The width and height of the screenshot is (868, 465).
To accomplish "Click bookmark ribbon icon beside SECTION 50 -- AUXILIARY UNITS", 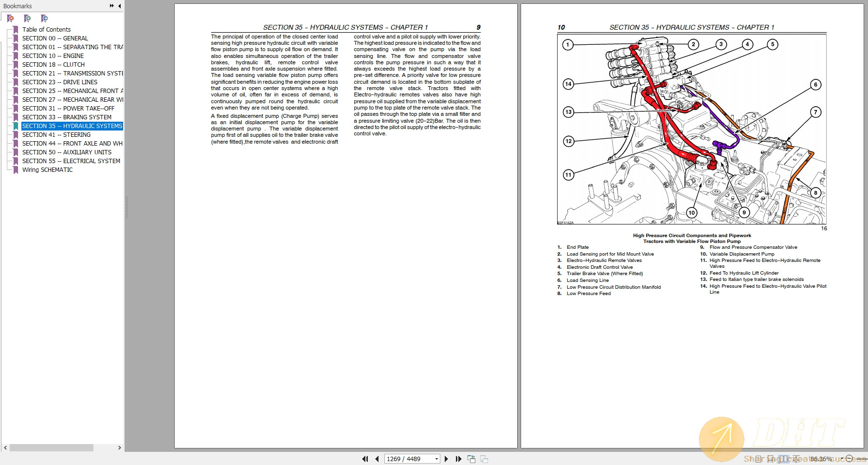I will [16, 152].
